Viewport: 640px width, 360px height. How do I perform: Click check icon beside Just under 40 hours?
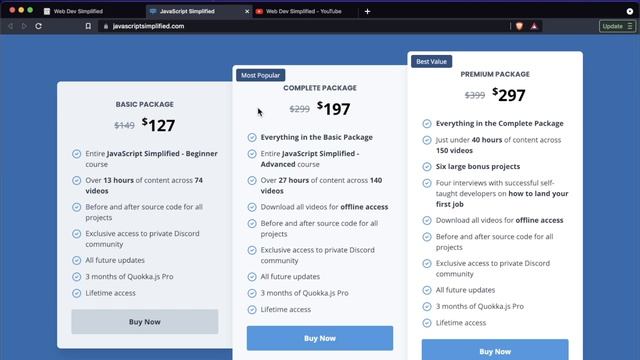(427, 140)
